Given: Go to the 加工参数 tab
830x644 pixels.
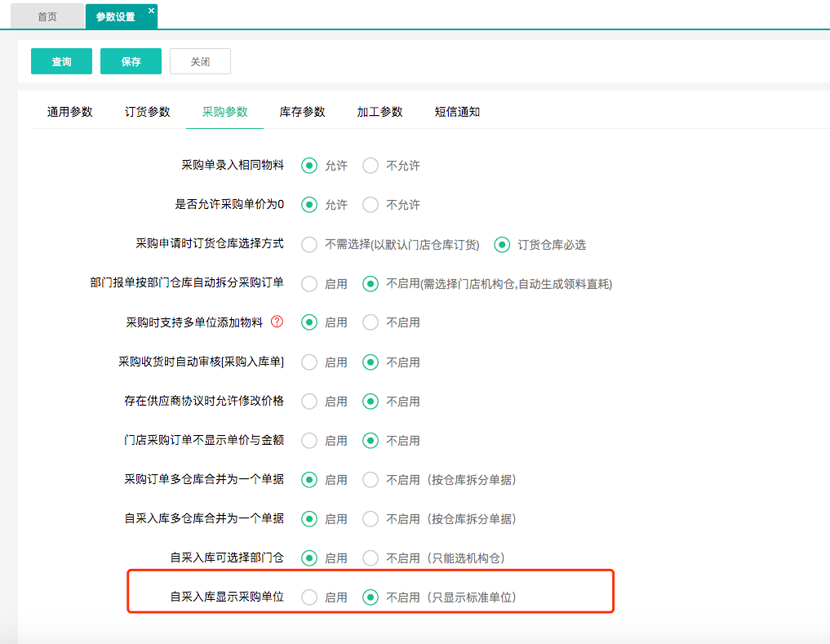Looking at the screenshot, I should click(x=379, y=112).
